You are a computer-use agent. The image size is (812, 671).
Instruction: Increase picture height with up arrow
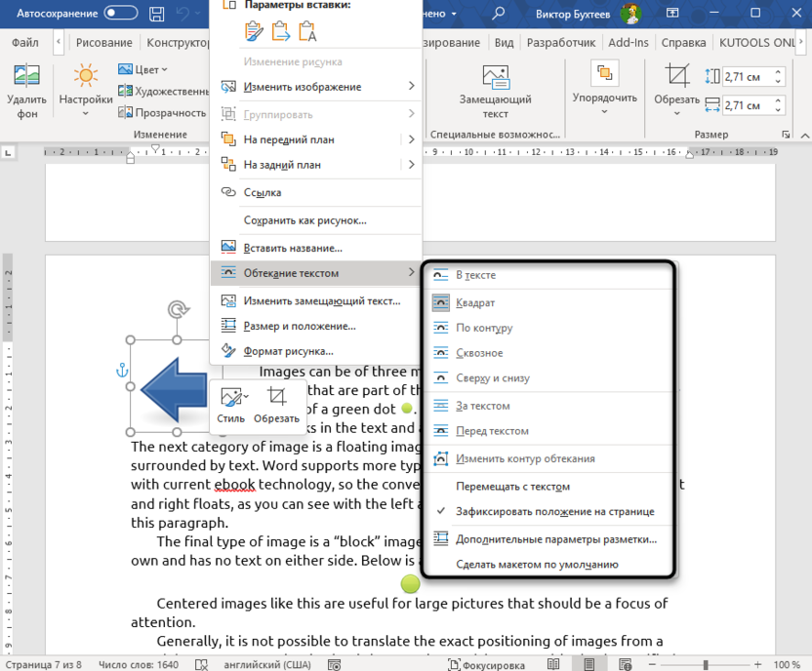pos(779,72)
